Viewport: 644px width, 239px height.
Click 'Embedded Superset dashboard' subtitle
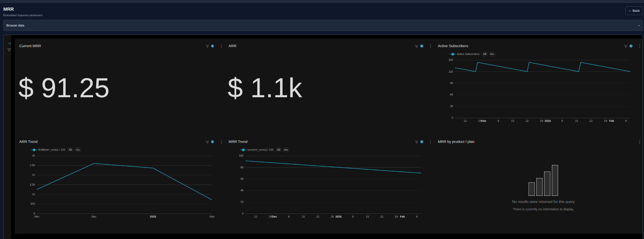click(x=23, y=15)
